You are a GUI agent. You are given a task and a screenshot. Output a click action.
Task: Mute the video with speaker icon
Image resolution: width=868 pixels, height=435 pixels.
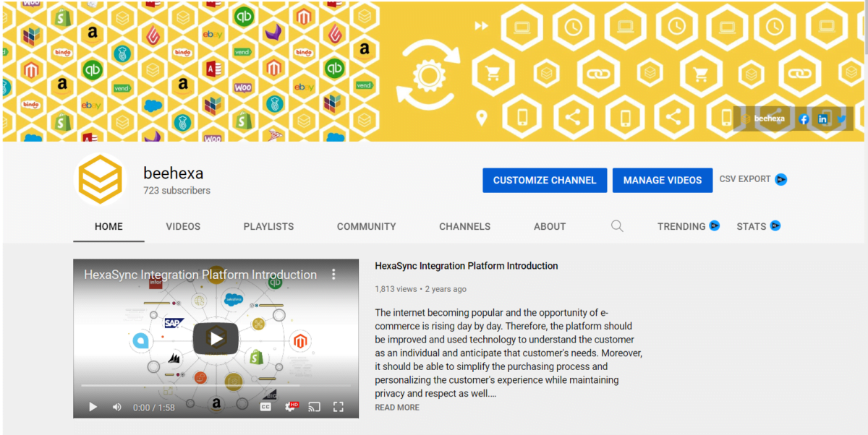[117, 407]
